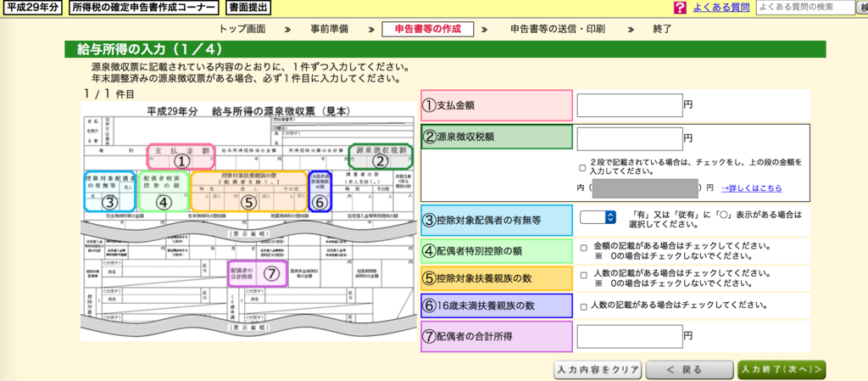The width and height of the screenshot is (868, 381).
Task: Click the green ②源泉徴収税額 label box
Action: [497, 137]
